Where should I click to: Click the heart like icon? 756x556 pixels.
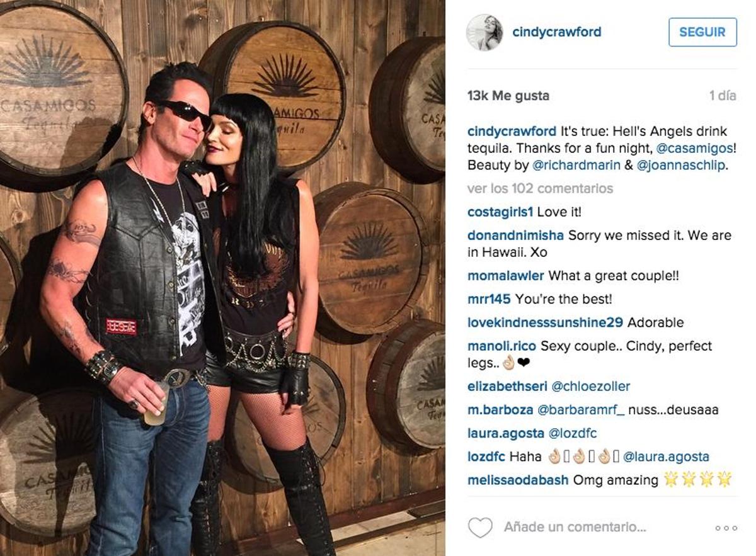click(x=480, y=528)
